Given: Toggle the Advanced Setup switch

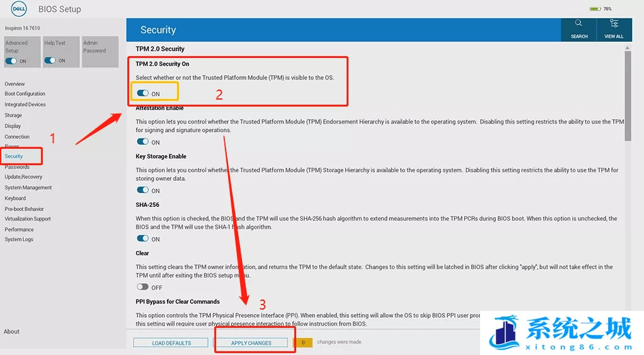Looking at the screenshot, I should click(x=11, y=61).
